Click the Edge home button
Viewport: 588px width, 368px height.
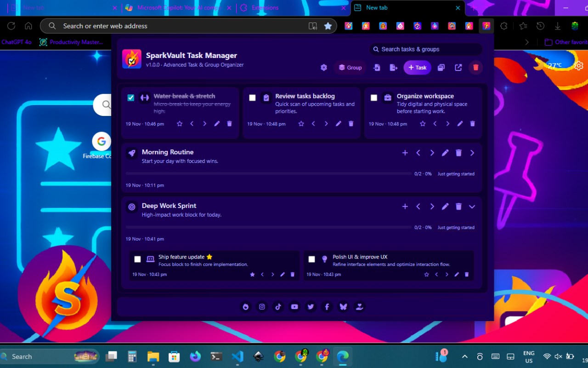28,26
